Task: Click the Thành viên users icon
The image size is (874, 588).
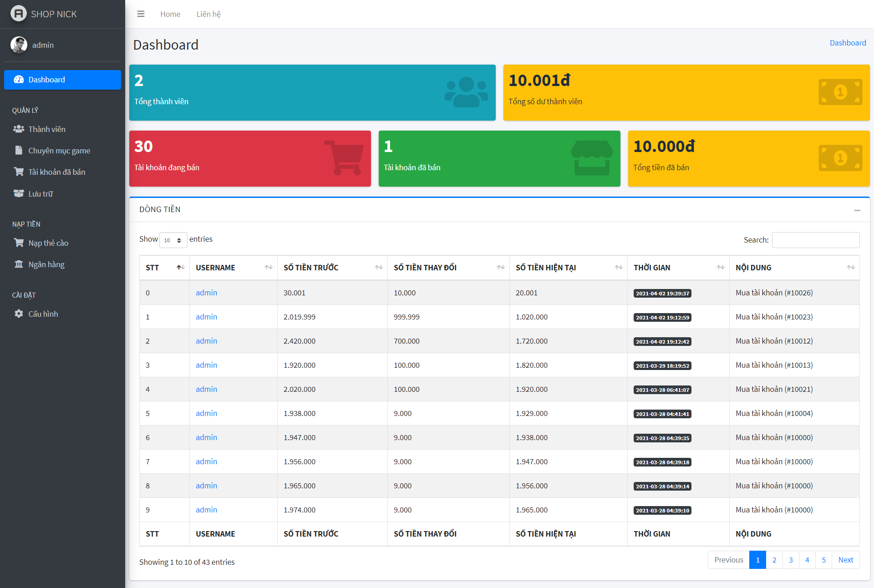Action: click(x=19, y=129)
